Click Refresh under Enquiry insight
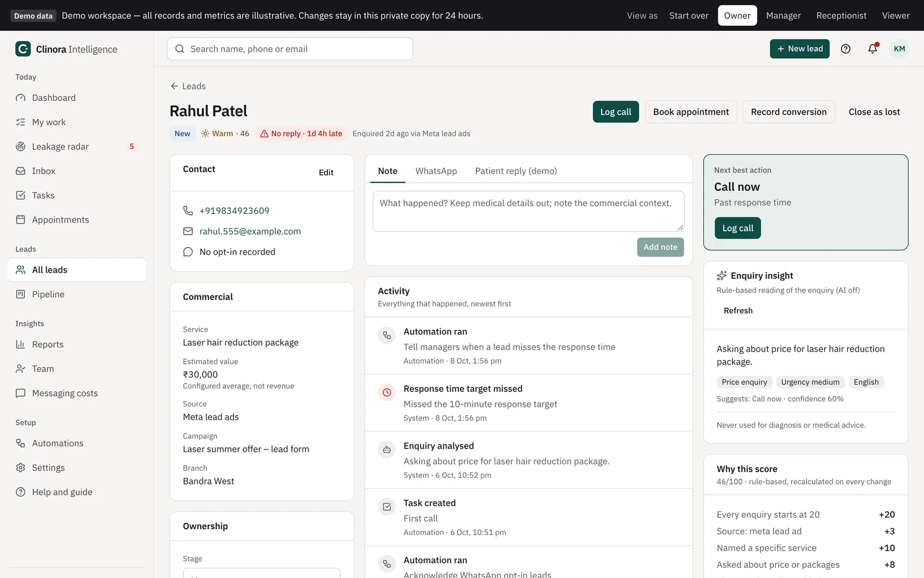The width and height of the screenshot is (924, 578). [738, 311]
